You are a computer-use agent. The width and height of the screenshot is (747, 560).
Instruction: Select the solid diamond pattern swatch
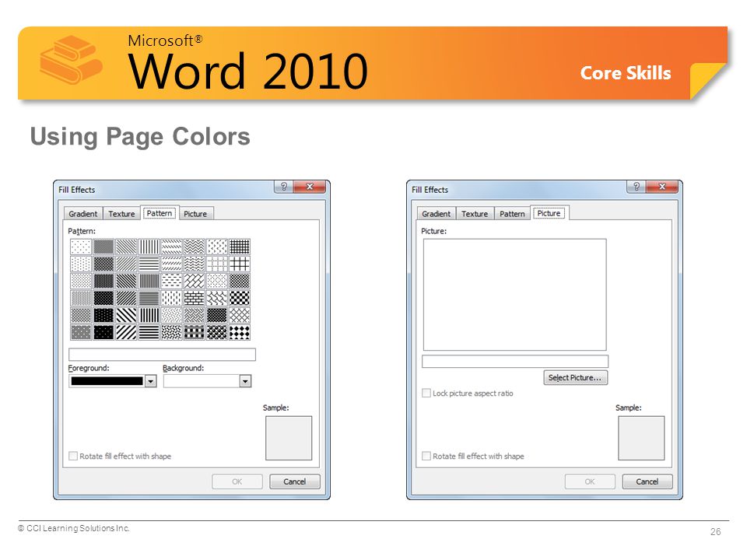240,332
